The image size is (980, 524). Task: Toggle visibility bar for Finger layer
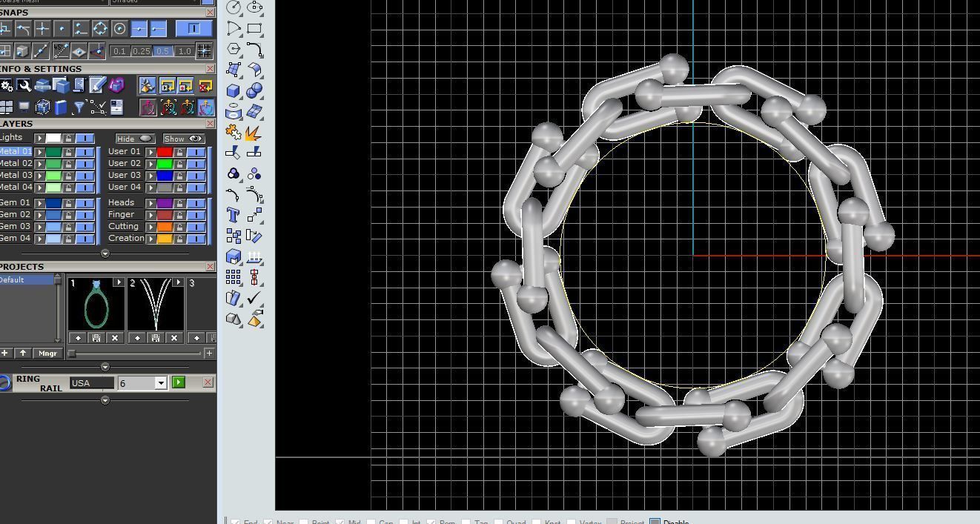196,215
